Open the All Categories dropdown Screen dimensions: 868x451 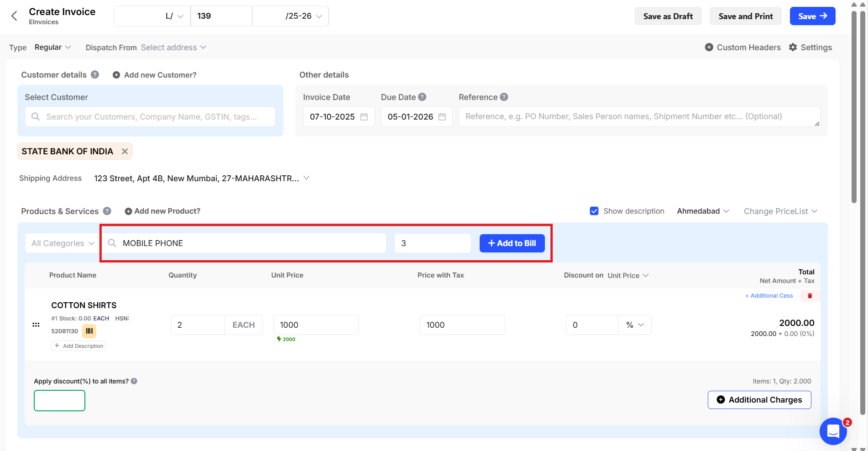(63, 243)
